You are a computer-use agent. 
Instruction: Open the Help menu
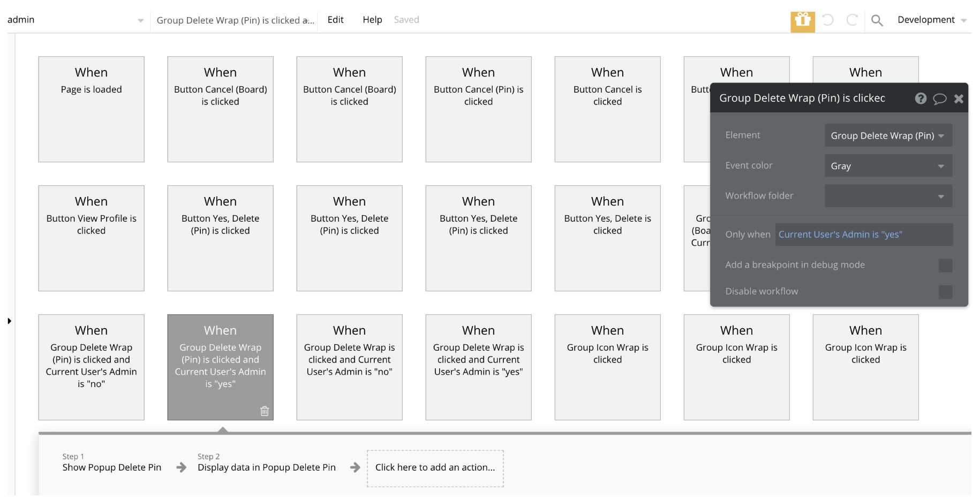372,20
